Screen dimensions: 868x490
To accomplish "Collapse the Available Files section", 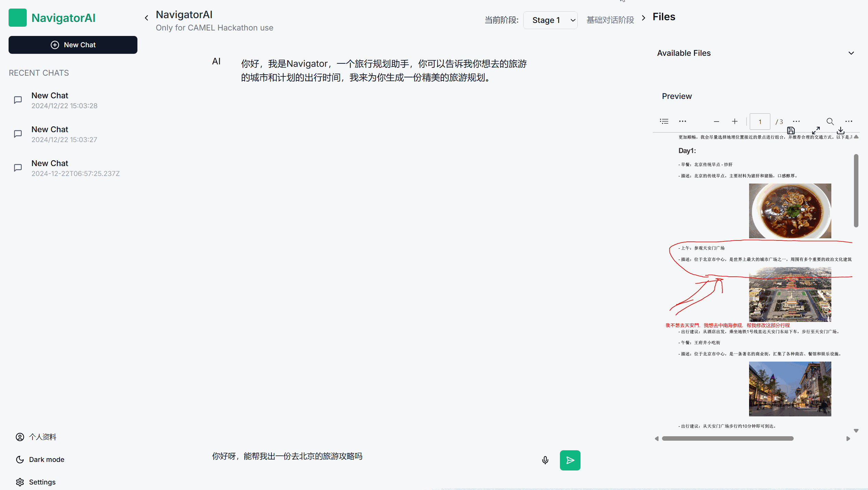I will (851, 53).
